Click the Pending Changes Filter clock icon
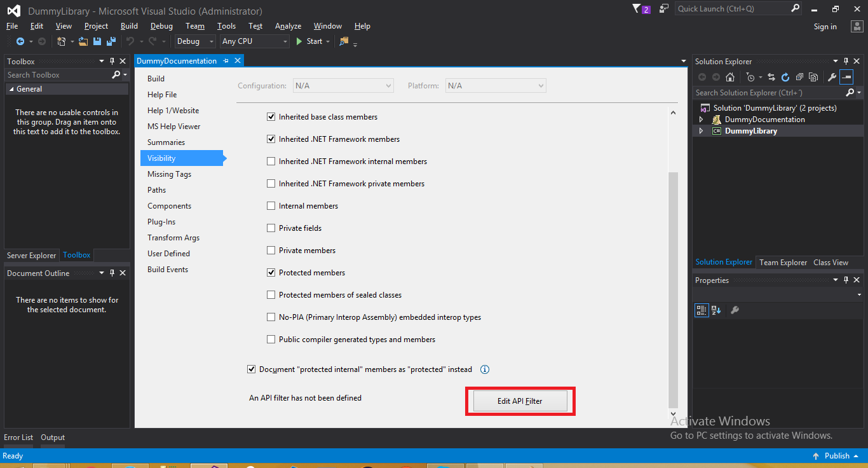The image size is (868, 468). tap(750, 77)
